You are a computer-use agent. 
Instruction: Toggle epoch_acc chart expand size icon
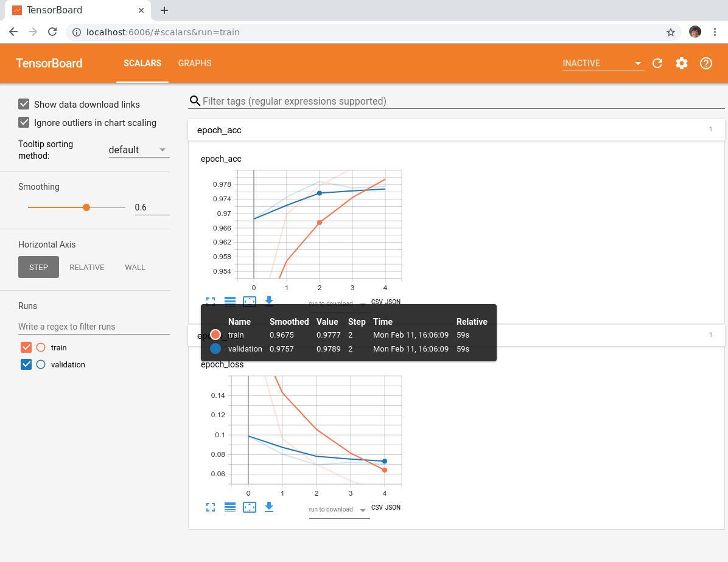(x=211, y=301)
